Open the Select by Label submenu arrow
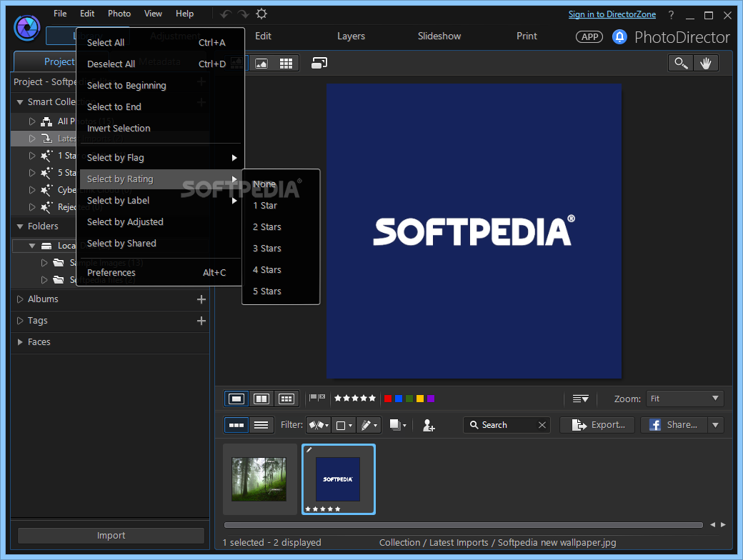The width and height of the screenshot is (743, 560). click(234, 201)
